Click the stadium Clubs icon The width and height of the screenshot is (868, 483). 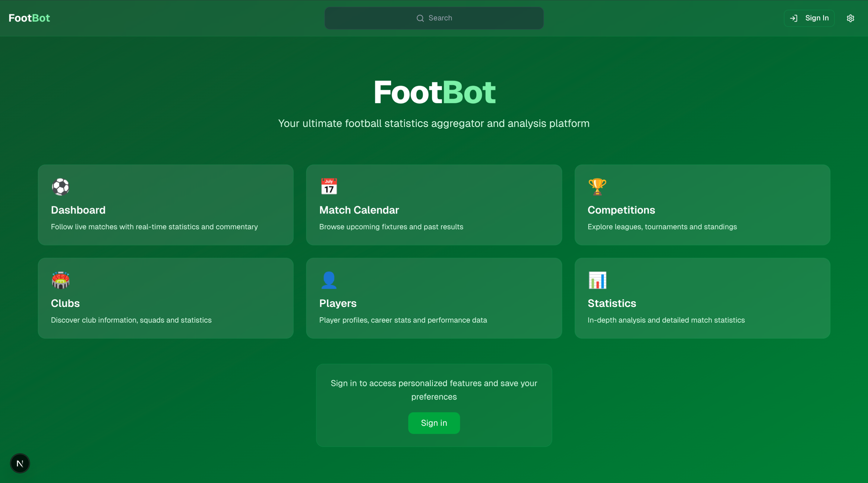(61, 280)
